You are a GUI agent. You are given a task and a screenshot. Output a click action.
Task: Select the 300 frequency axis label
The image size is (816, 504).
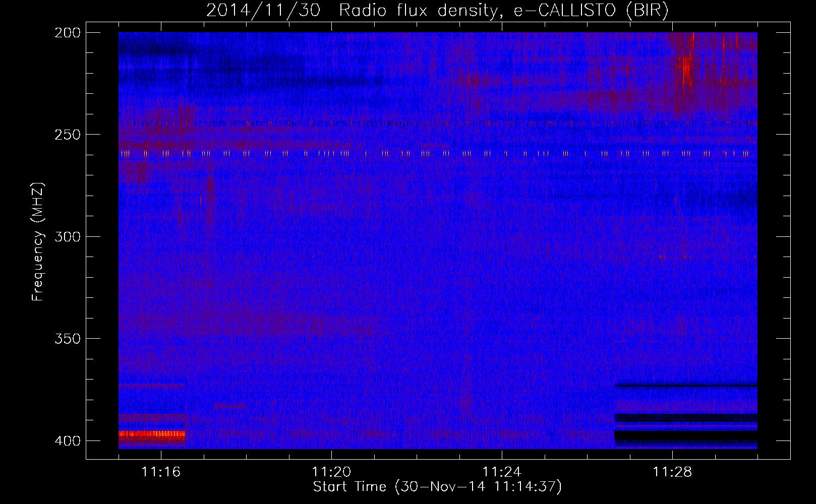coord(68,236)
